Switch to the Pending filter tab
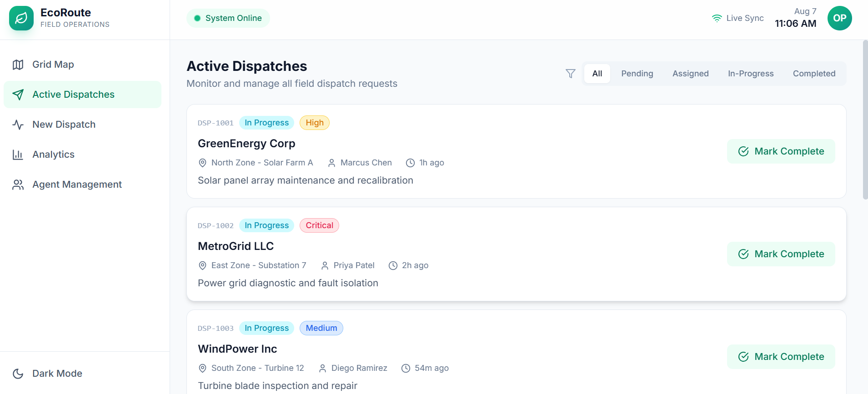 (637, 74)
